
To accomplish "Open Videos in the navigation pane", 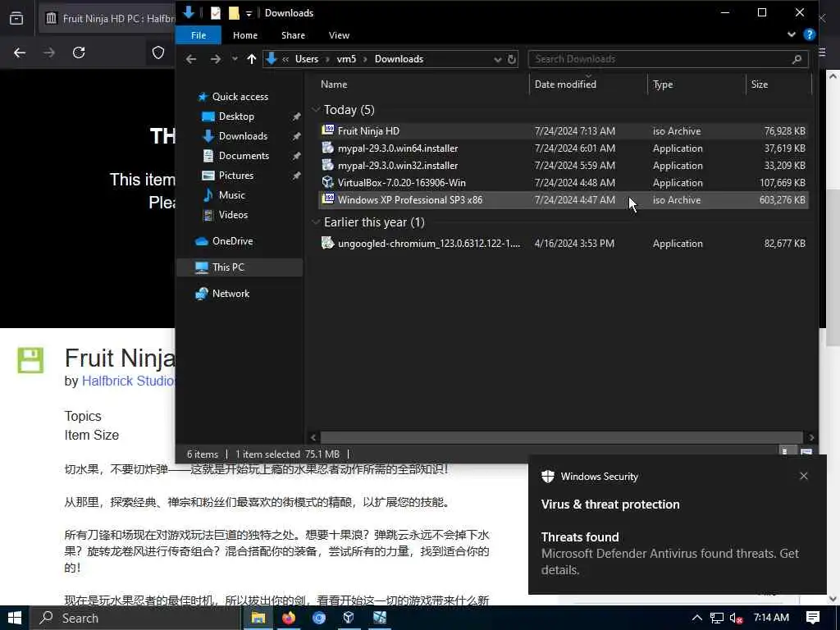I will coord(233,215).
